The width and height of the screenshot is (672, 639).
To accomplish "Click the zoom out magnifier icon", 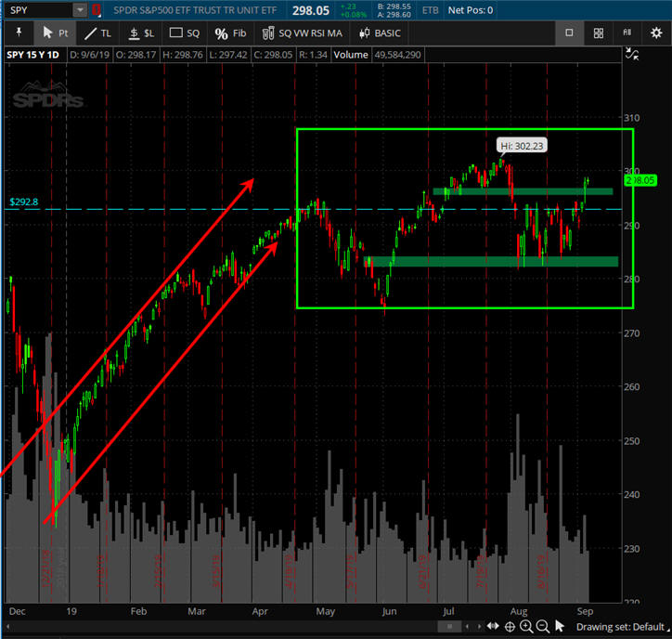I will [x=543, y=627].
